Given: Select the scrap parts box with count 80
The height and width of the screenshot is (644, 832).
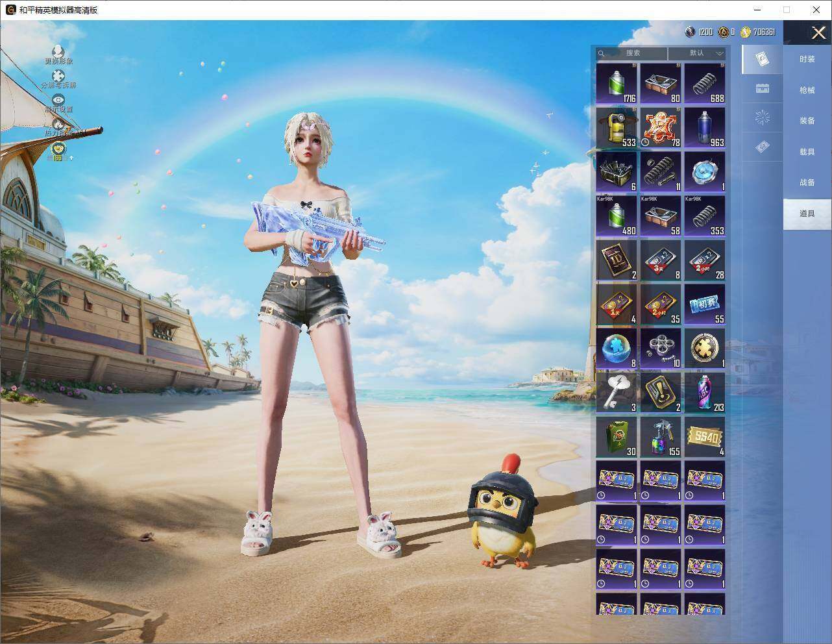Looking at the screenshot, I should tap(661, 83).
